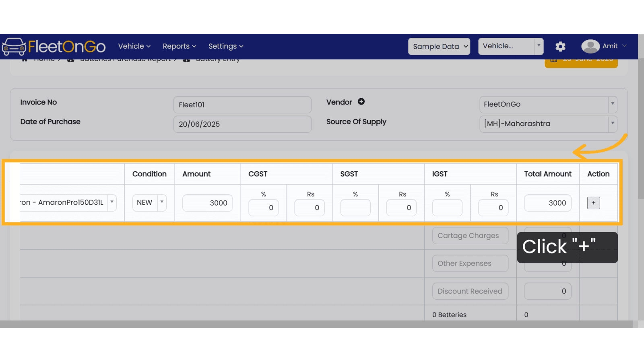Click the Discount Received value field
Screen dimensions: 644x362
click(548, 291)
